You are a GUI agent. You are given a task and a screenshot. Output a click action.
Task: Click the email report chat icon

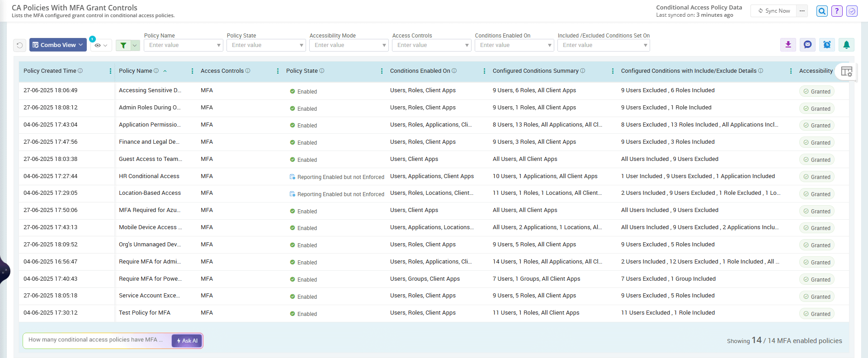pos(807,44)
